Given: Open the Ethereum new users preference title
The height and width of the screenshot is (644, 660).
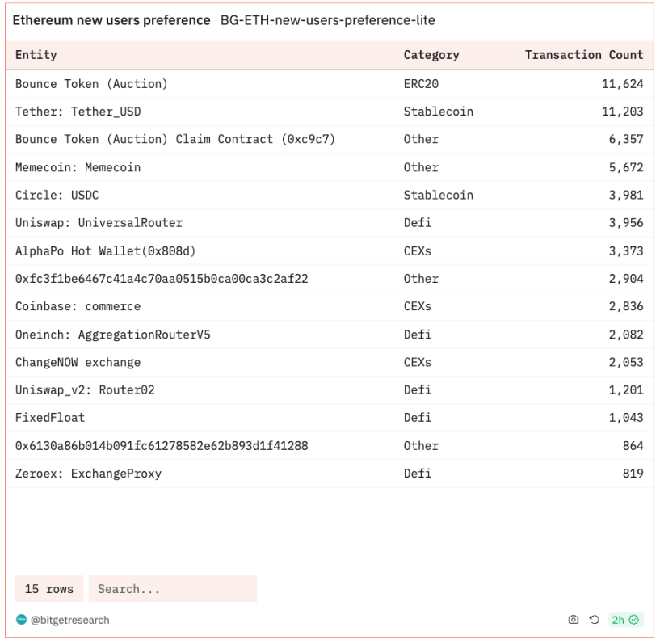Looking at the screenshot, I should click(x=111, y=20).
